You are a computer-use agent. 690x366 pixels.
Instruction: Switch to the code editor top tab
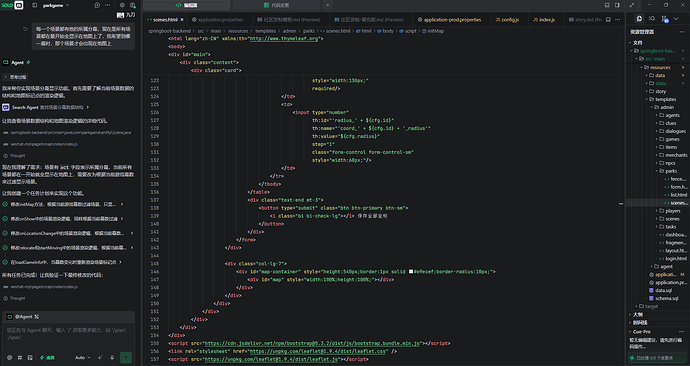pos(187,5)
